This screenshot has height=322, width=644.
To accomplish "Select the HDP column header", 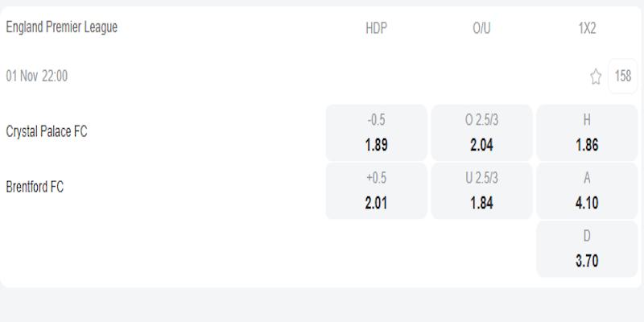I will coord(376,27).
